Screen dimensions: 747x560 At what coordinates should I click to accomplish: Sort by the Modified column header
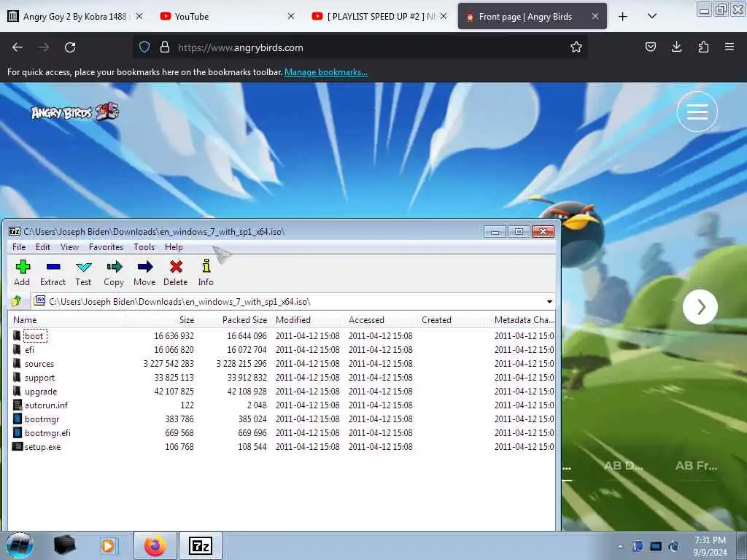click(307, 320)
